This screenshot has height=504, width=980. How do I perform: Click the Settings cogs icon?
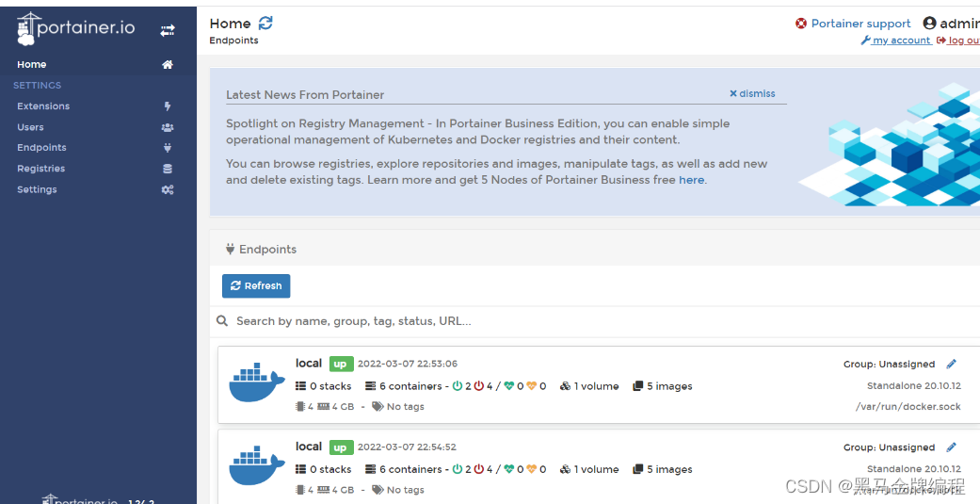coord(168,189)
